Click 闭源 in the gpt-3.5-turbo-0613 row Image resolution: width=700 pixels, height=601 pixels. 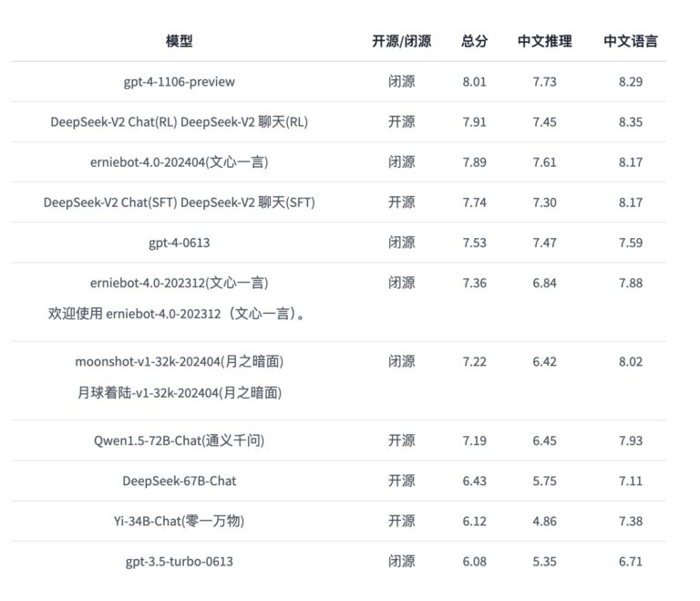[401, 561]
